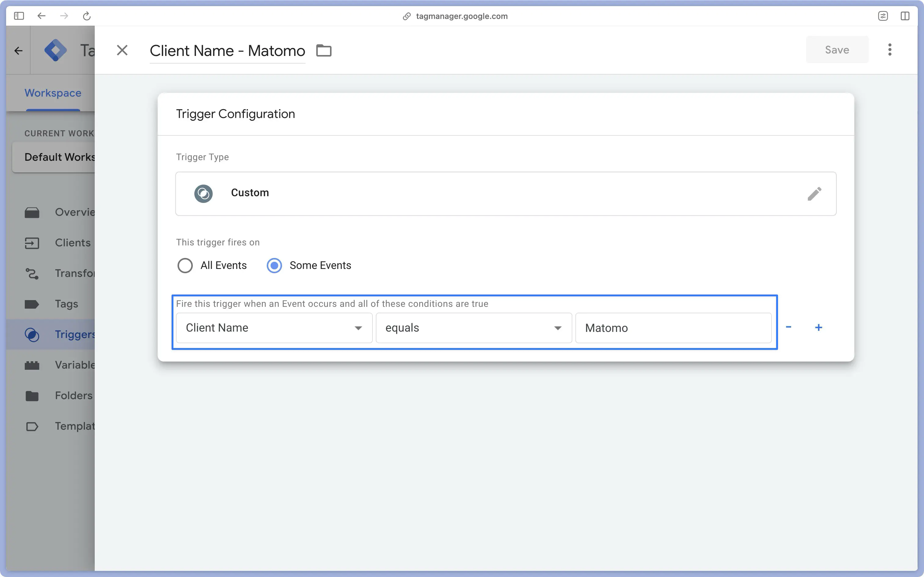Select the All Events radio button

[x=185, y=266]
